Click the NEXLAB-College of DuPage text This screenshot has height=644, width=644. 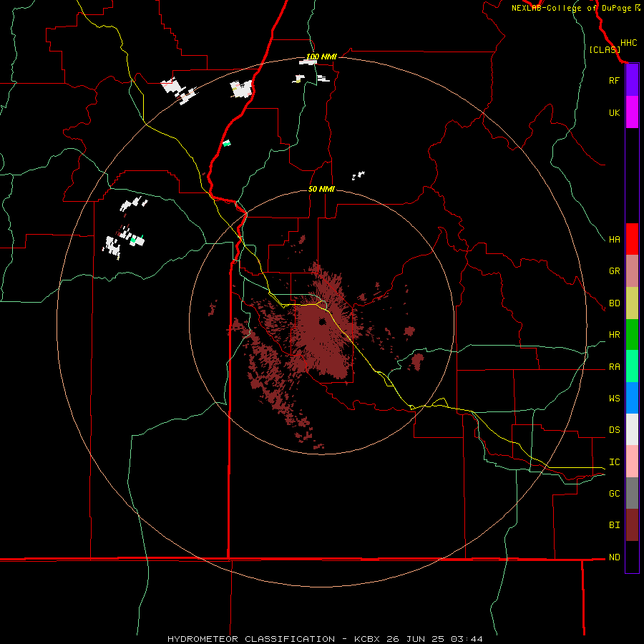click(571, 8)
